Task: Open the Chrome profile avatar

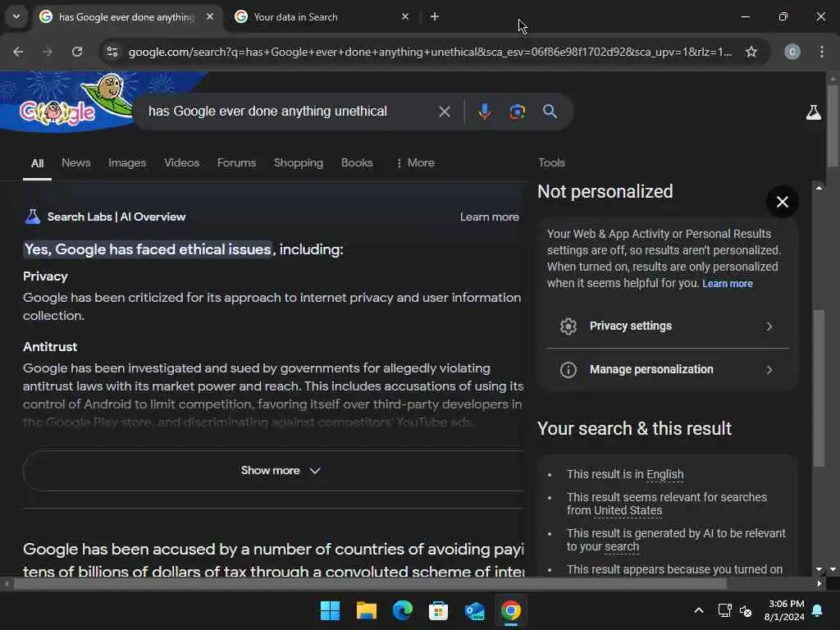Action: [x=792, y=52]
